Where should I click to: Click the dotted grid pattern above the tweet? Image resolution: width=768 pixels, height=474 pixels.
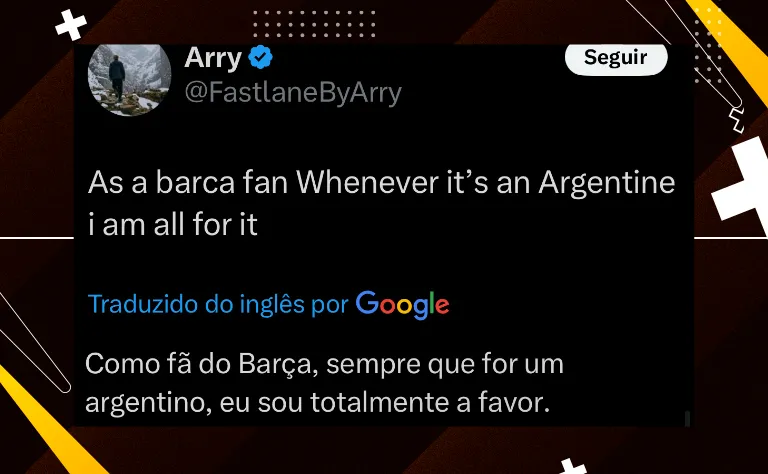tap(314, 24)
